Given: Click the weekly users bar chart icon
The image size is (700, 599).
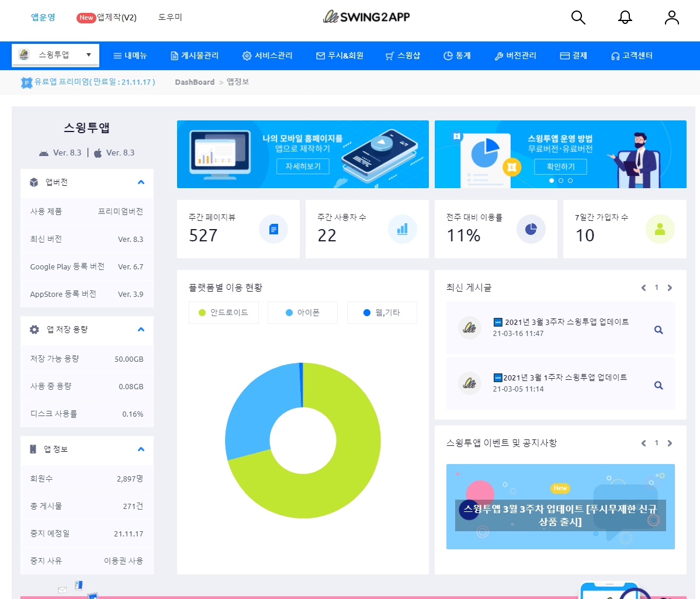Looking at the screenshot, I should (x=402, y=229).
